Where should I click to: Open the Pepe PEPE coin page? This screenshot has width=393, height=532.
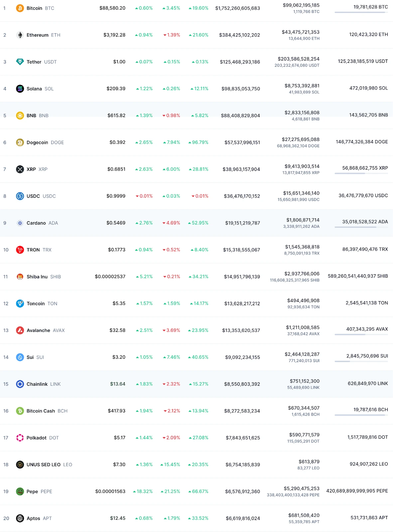pyautogui.click(x=39, y=491)
